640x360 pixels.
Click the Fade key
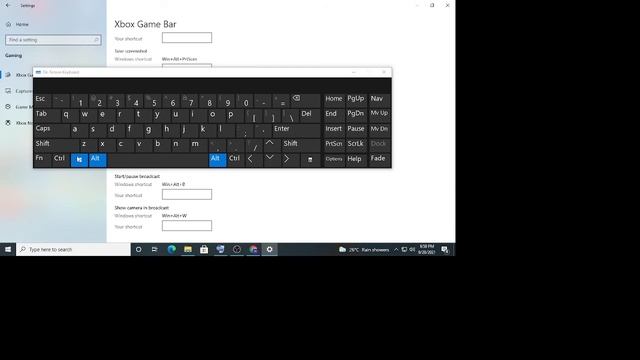[x=379, y=160]
